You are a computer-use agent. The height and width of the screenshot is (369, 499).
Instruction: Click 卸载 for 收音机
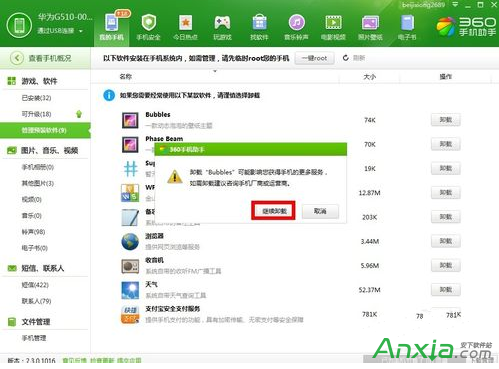tap(446, 265)
